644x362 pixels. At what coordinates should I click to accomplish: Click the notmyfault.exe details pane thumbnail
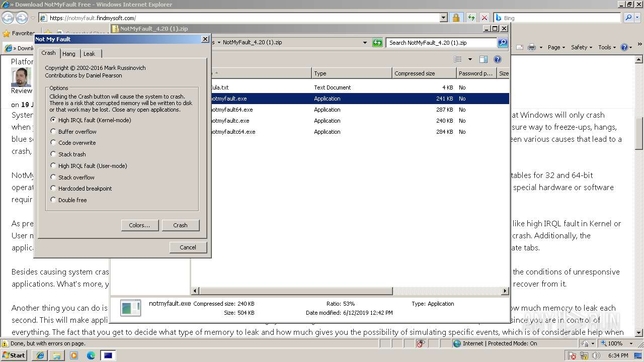(131, 308)
